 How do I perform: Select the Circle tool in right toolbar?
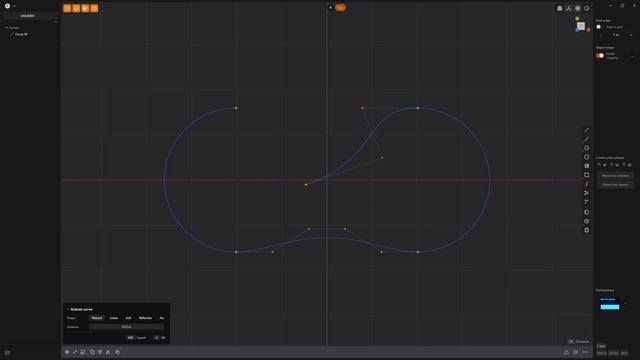[x=587, y=148]
